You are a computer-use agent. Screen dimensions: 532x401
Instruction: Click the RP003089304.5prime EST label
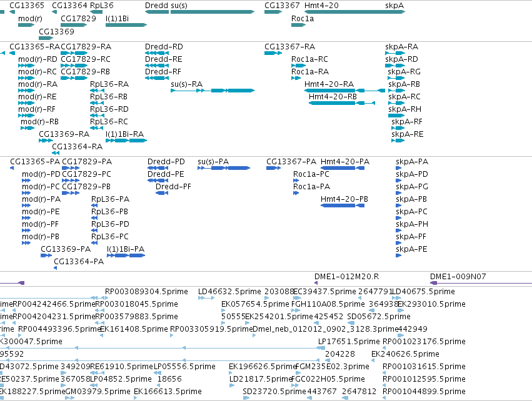[x=146, y=292]
